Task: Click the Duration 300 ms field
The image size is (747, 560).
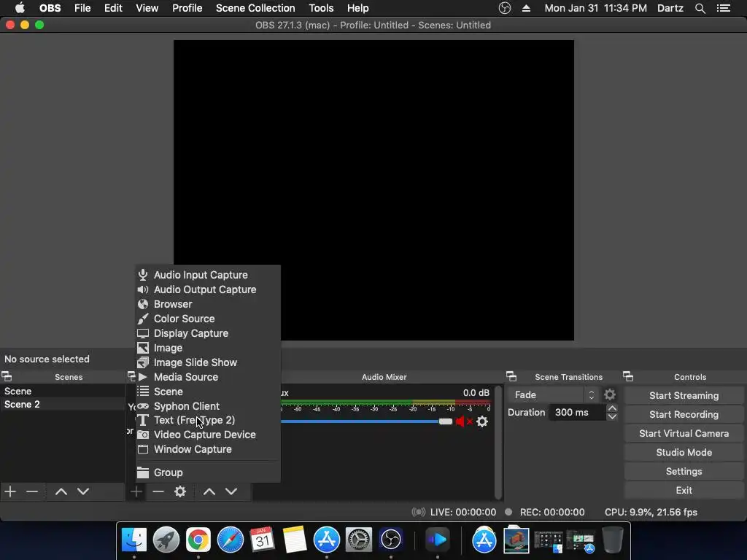Action: click(577, 413)
